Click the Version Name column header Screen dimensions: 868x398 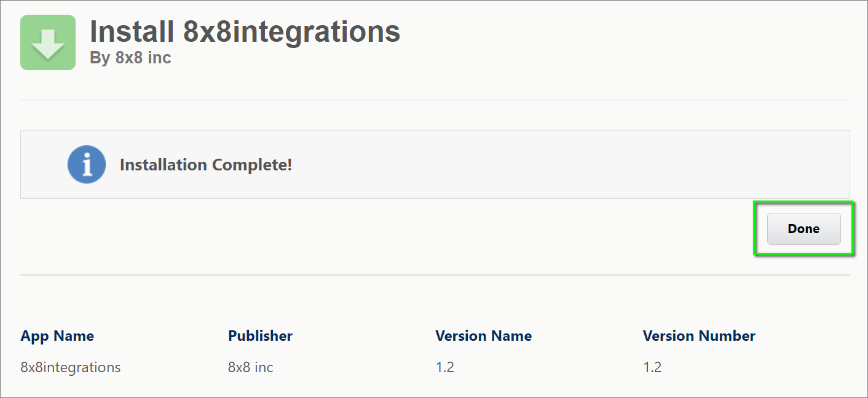tap(483, 336)
